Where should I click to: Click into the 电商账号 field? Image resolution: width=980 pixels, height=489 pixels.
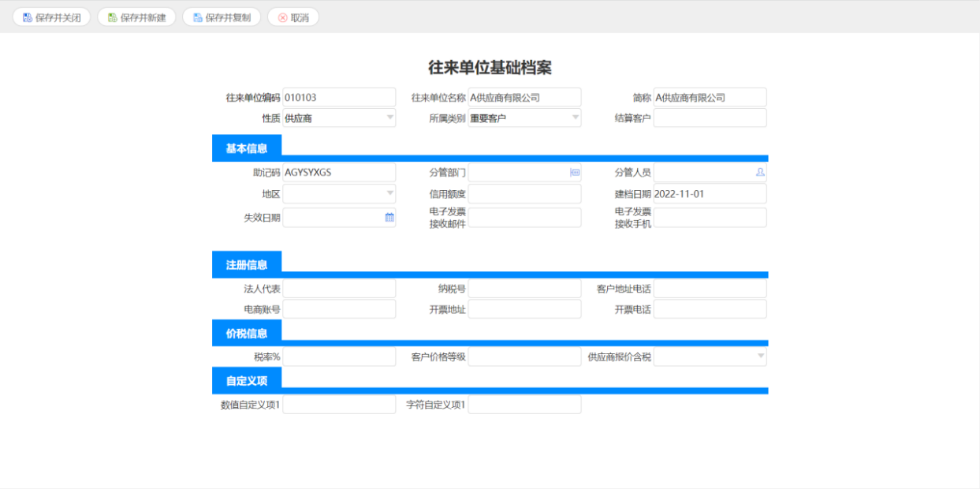[x=339, y=309]
